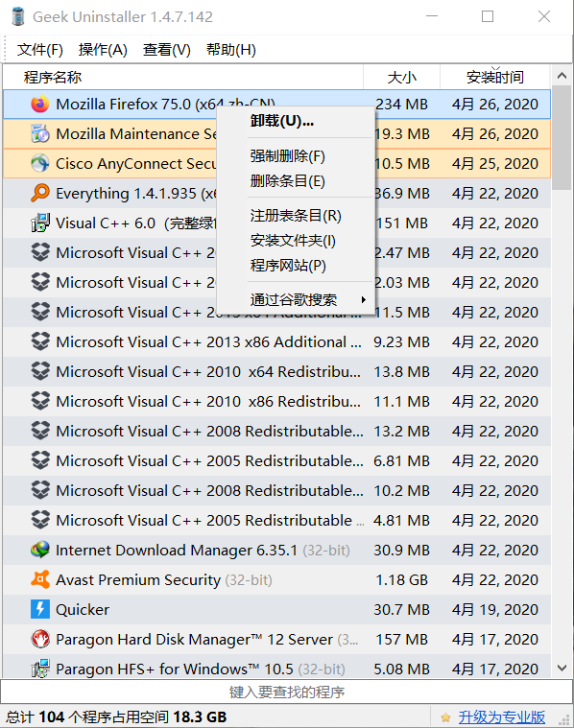
Task: Click the scrollbar down arrow
Action: tap(562, 669)
